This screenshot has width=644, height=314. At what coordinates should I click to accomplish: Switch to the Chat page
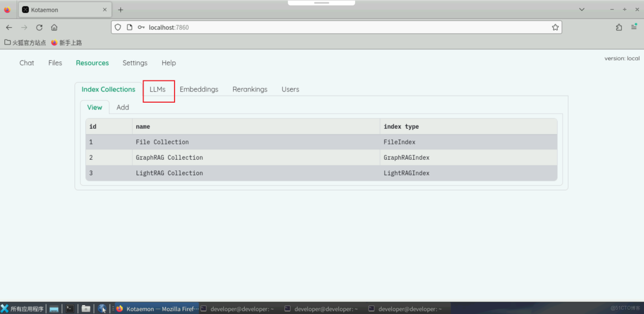[27, 63]
